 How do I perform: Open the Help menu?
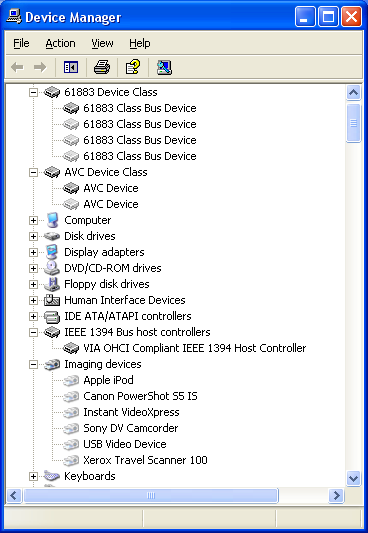pos(140,44)
